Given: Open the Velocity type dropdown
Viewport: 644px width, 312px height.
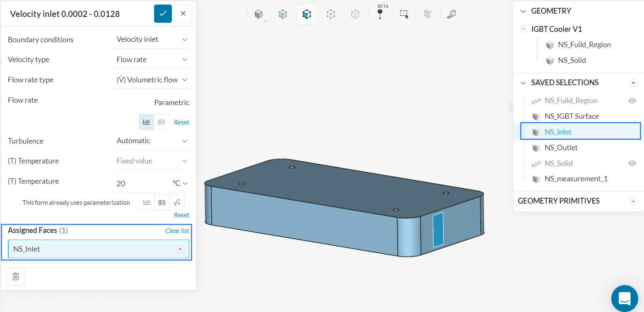Looking at the screenshot, I should [152, 60].
